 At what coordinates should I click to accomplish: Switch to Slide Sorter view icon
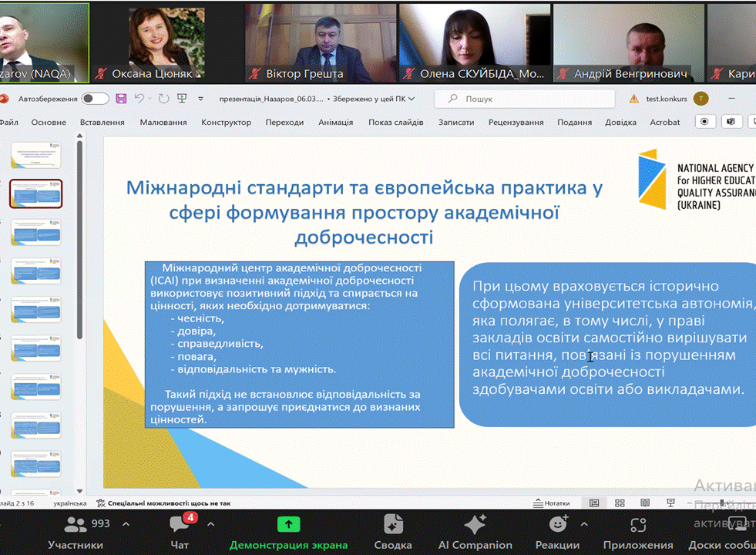pos(620,503)
